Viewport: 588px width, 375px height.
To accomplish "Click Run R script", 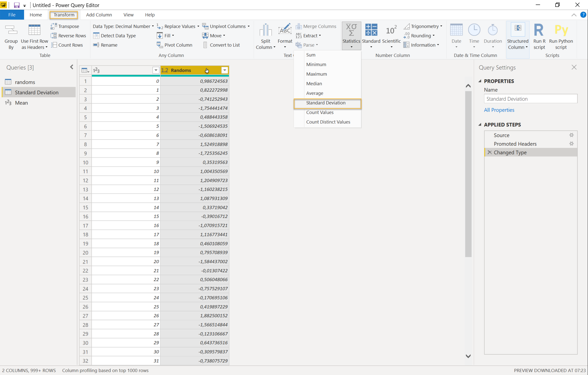I will click(x=539, y=37).
